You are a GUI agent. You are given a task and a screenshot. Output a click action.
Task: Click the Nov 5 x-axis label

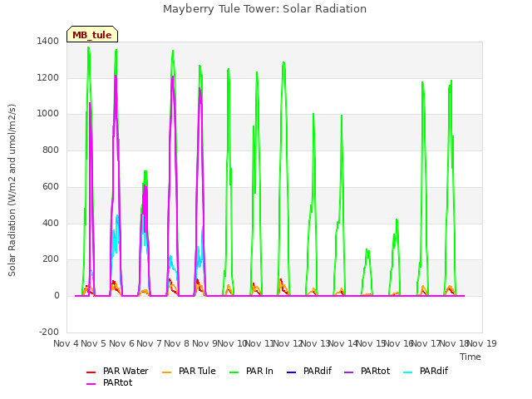(x=94, y=343)
